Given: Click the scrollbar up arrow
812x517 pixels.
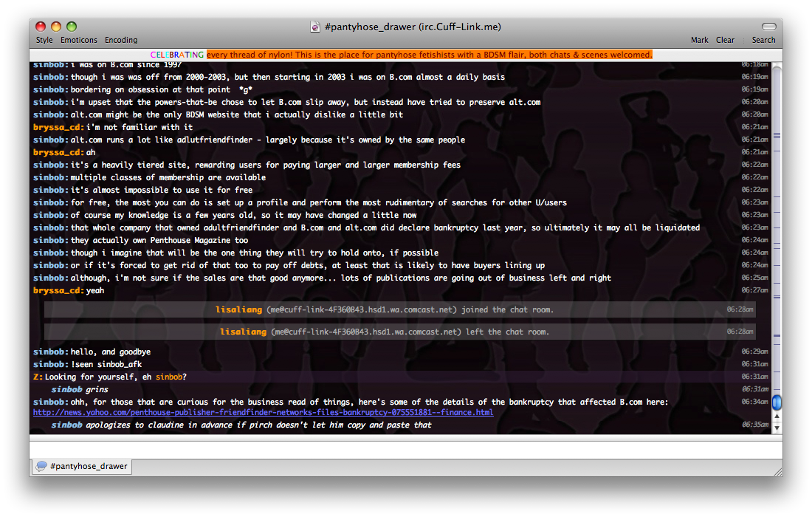Looking at the screenshot, I should 777,417.
